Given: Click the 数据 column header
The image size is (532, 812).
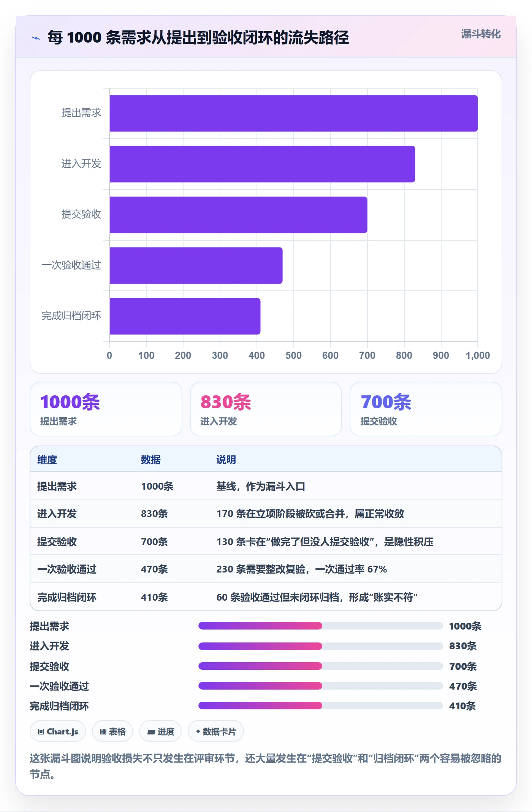Looking at the screenshot, I should (x=151, y=460).
